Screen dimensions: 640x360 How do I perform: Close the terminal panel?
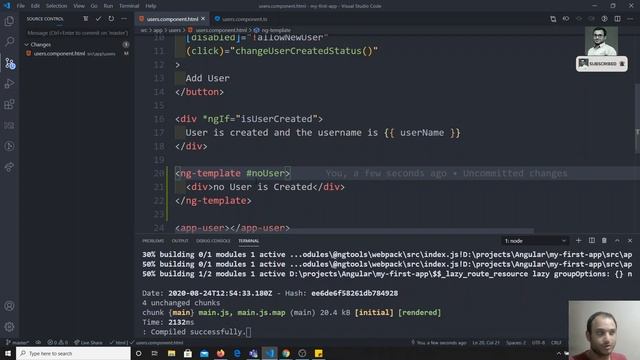pyautogui.click(x=630, y=241)
